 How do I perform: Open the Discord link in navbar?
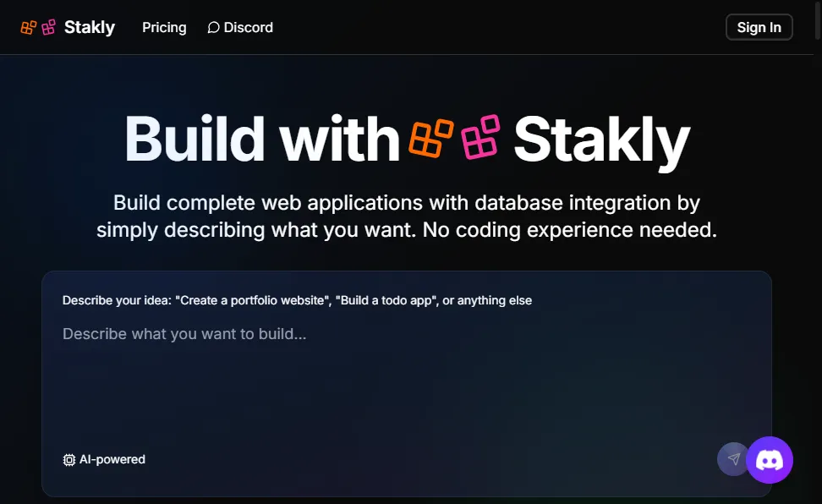[248, 27]
